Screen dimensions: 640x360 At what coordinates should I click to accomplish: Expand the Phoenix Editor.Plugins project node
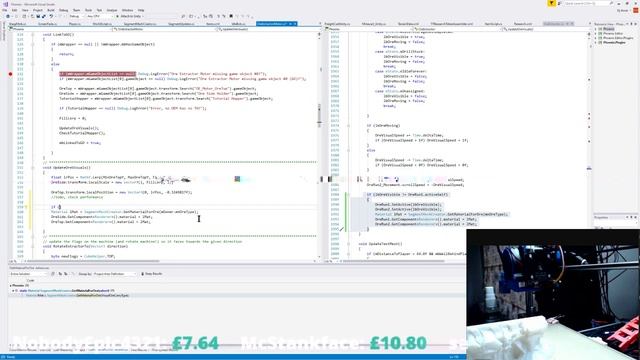tap(596, 38)
